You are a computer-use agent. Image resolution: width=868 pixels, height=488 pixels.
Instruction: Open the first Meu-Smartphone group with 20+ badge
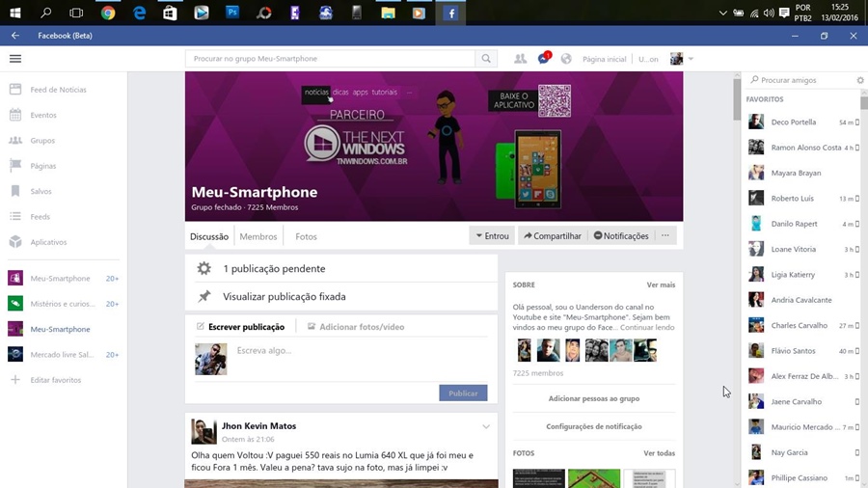click(63, 279)
